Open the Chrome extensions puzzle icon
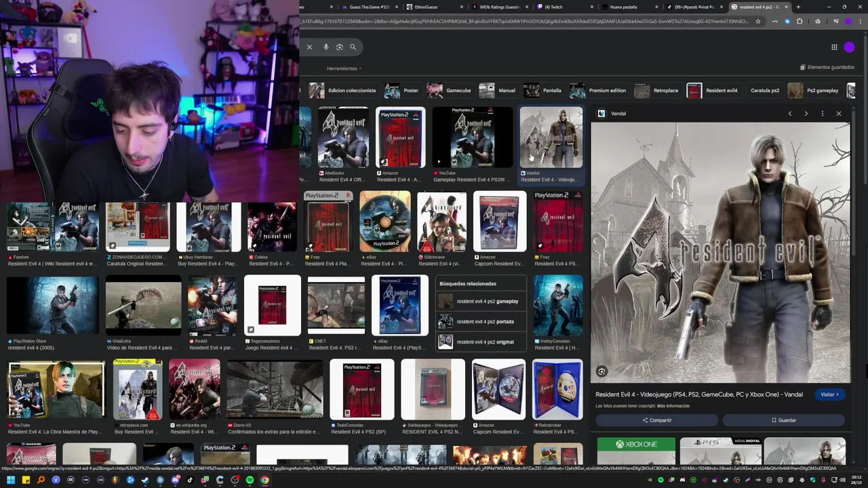The image size is (868, 488). click(x=800, y=21)
